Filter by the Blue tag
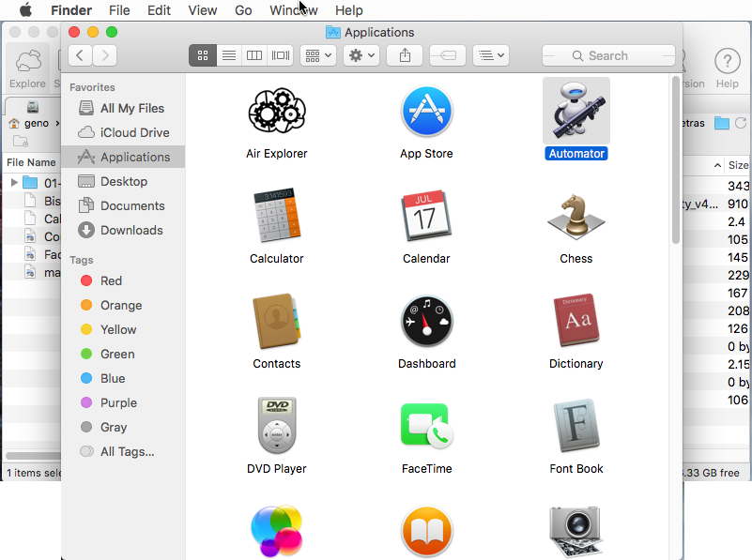752x560 pixels. pos(123,378)
